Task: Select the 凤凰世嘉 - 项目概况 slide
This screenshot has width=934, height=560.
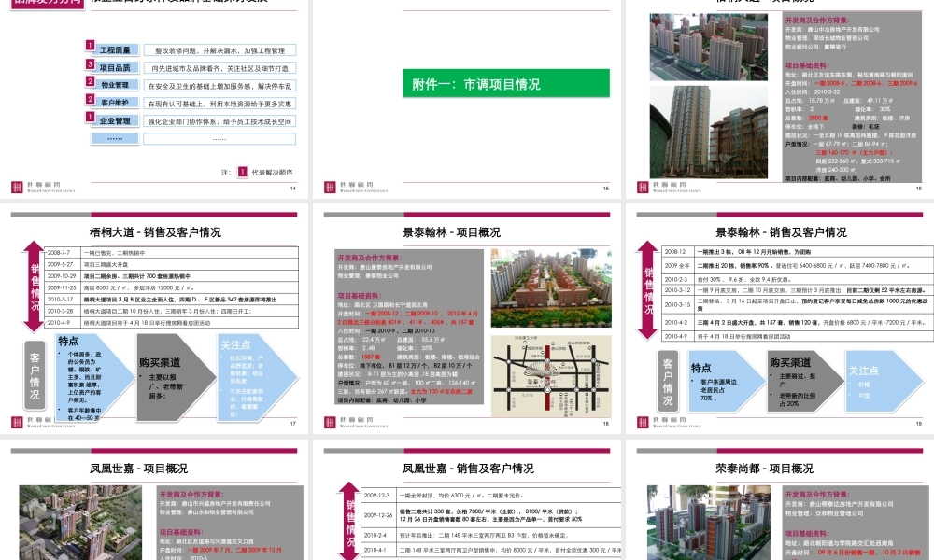Action: point(154,500)
